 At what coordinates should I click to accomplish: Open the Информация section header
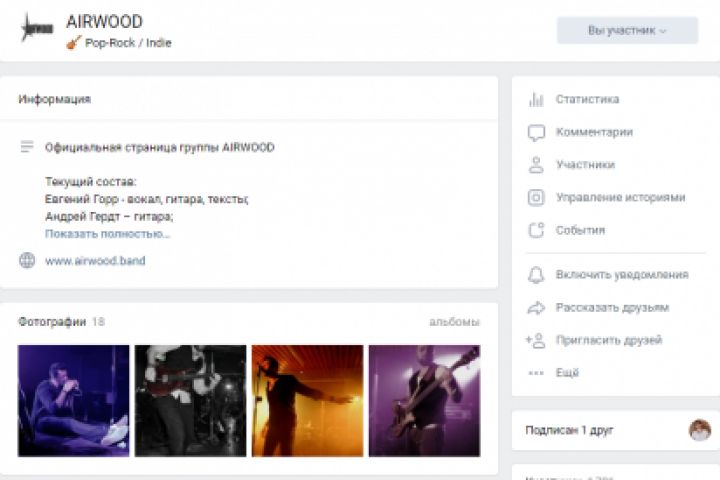click(x=55, y=99)
